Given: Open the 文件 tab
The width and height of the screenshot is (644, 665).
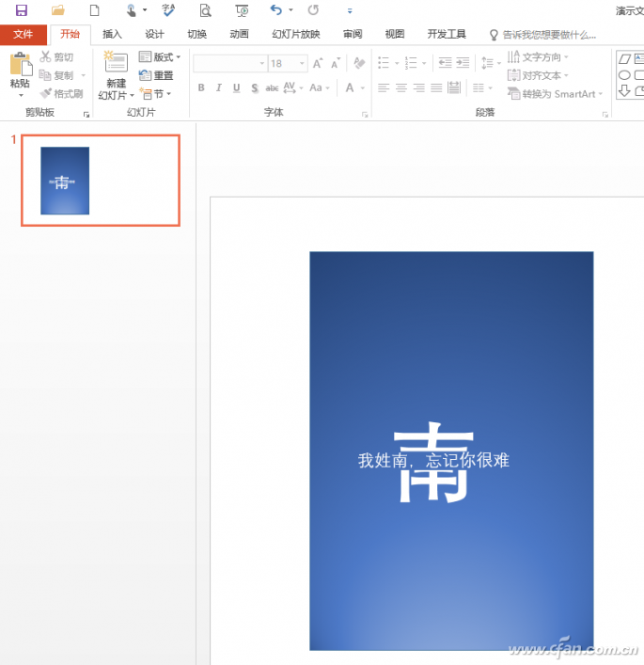Looking at the screenshot, I should coord(23,35).
